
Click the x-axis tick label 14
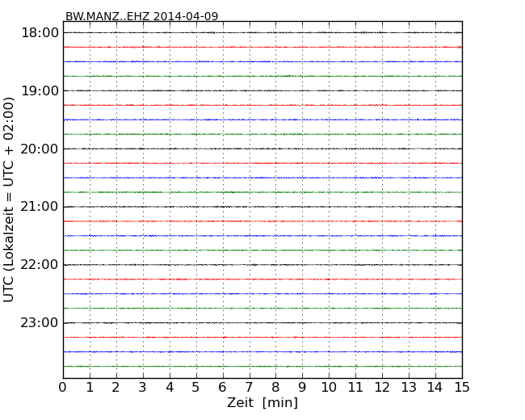435,388
